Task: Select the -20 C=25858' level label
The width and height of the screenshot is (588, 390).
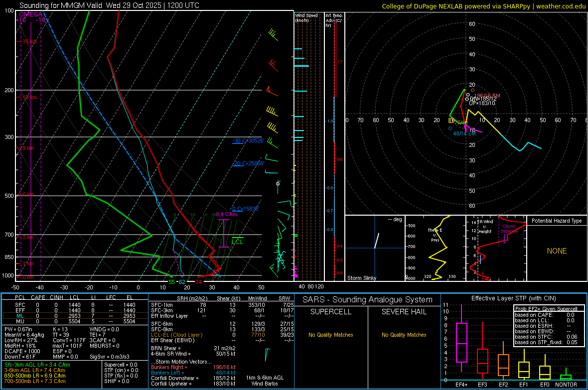Action: 248,163
